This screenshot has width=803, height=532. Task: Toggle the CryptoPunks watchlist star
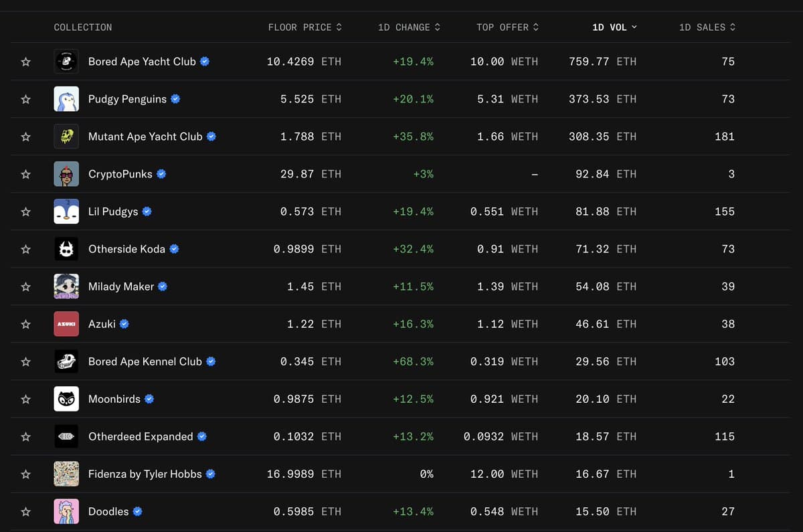25,174
